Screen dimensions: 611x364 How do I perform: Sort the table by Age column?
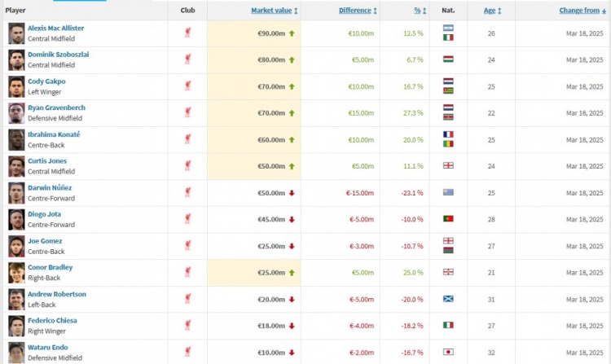490,11
